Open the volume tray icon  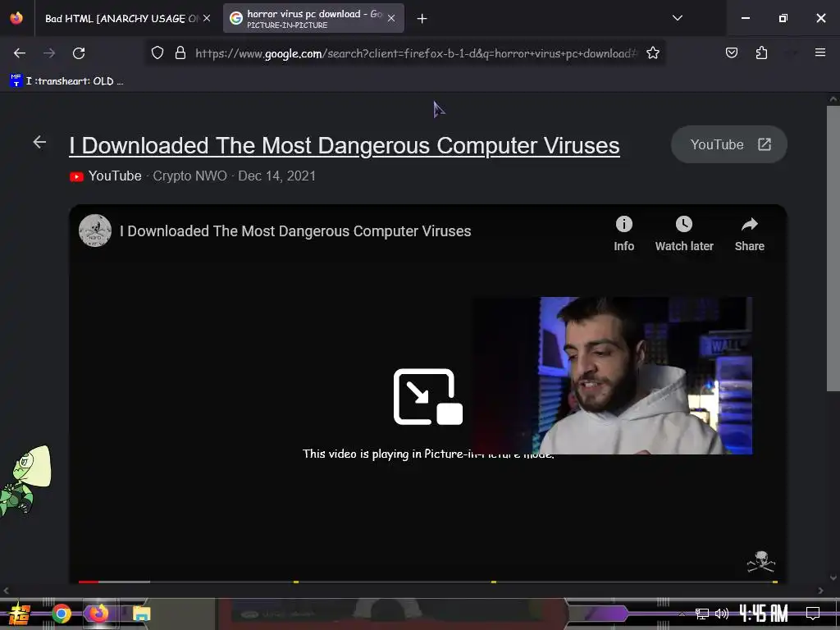coord(722,614)
